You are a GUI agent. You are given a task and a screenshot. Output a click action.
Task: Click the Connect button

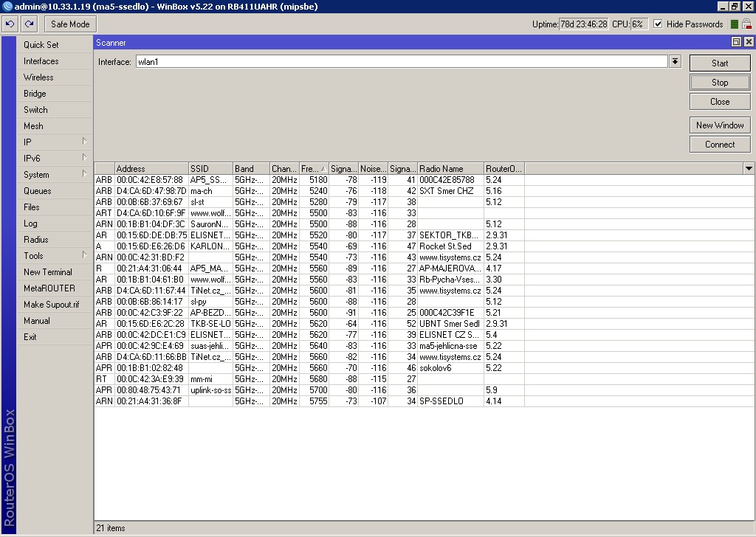[720, 145]
